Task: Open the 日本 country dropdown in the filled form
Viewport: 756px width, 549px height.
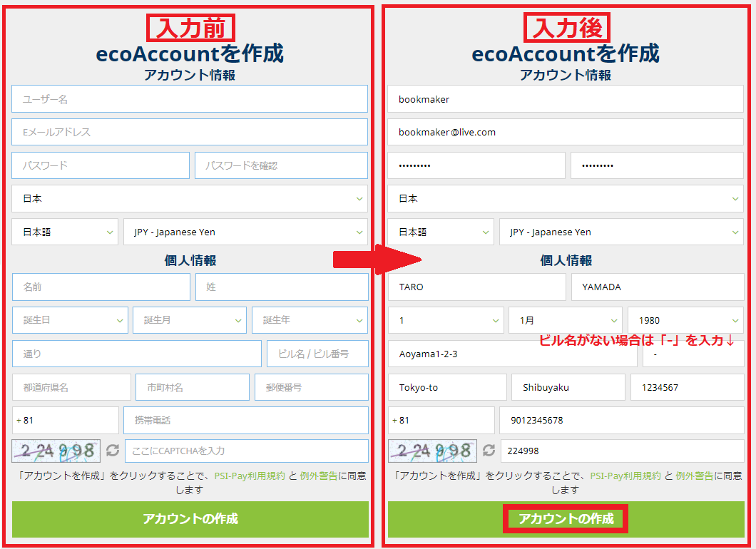Action: (x=565, y=199)
